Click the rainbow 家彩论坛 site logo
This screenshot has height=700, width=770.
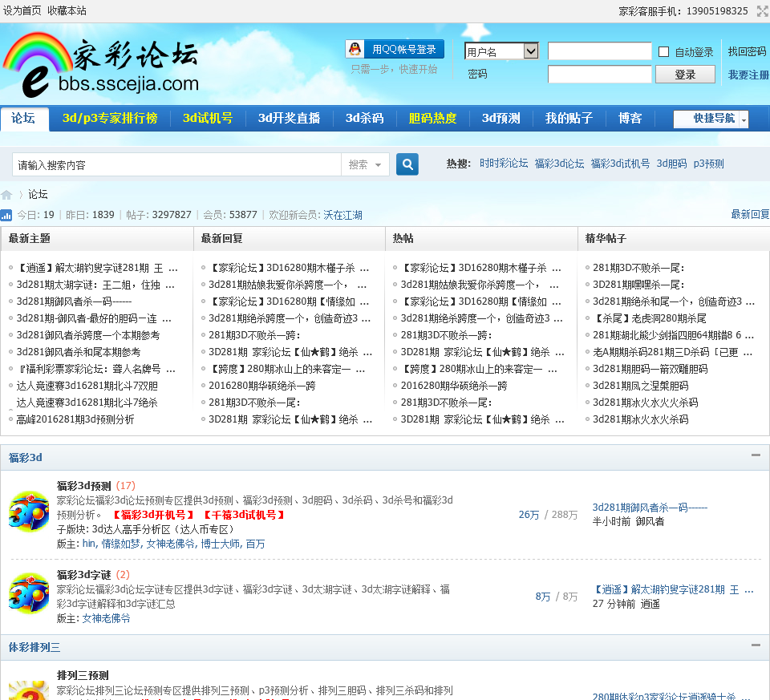pyautogui.click(x=100, y=64)
